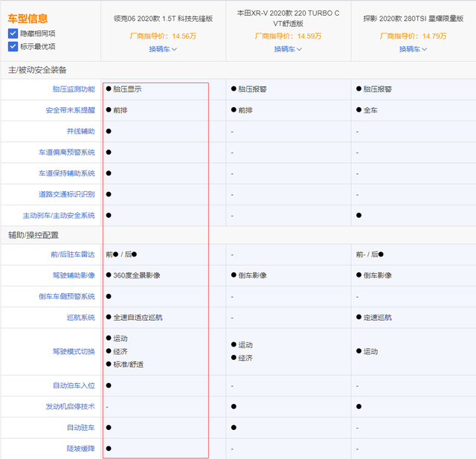Click the 自动驻车 row label
Viewport: 476px width, 459px height.
(81, 428)
